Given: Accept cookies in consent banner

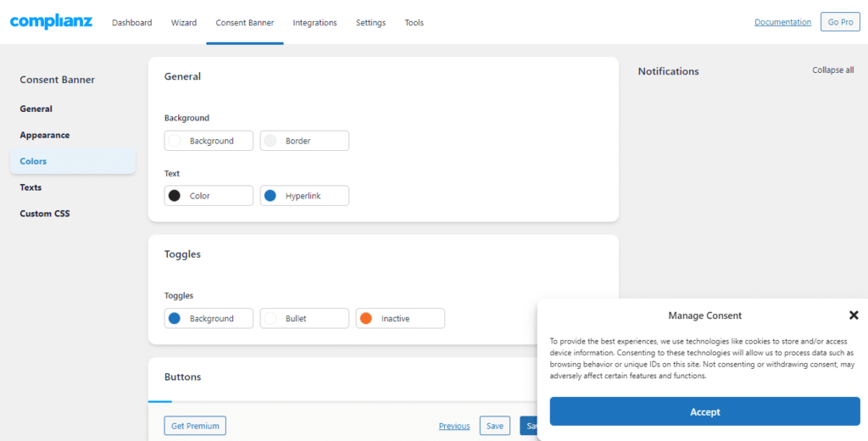Looking at the screenshot, I should coord(704,412).
